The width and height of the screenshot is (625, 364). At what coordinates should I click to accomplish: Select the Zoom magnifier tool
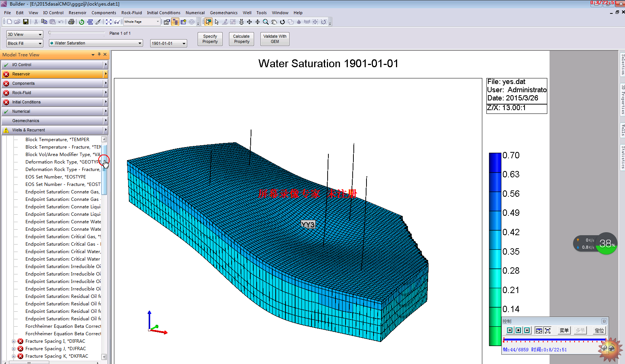266,22
